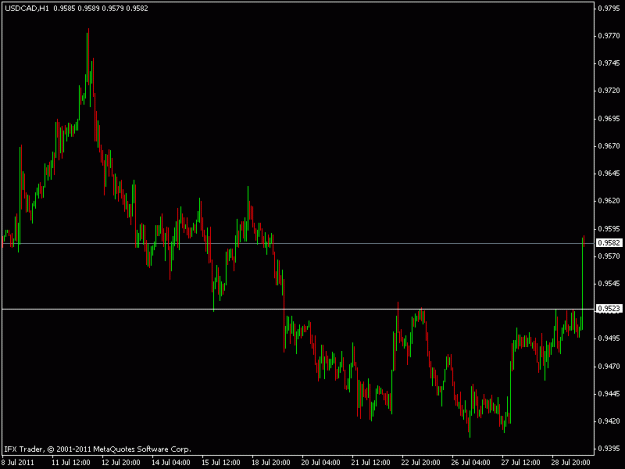
Task: Click the 14 Jul 04:00 time label
Action: point(171,462)
